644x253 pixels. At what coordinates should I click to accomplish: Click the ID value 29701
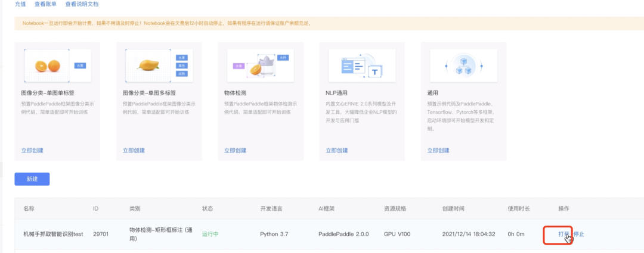click(x=101, y=234)
